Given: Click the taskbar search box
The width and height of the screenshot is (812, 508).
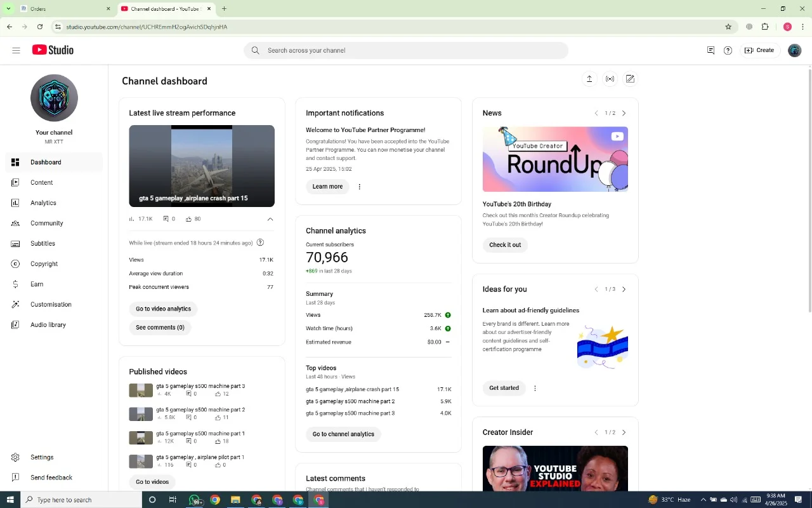Looking at the screenshot, I should coord(81,500).
